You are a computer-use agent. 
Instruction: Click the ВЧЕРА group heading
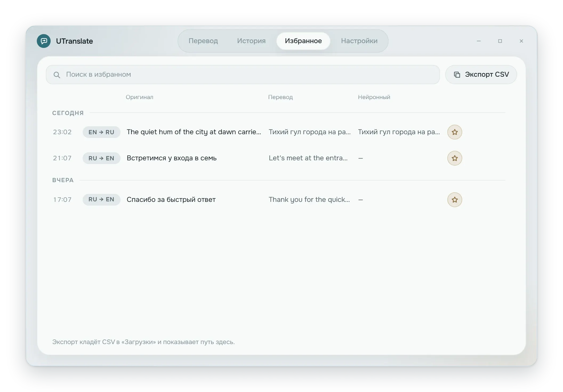pos(63,180)
